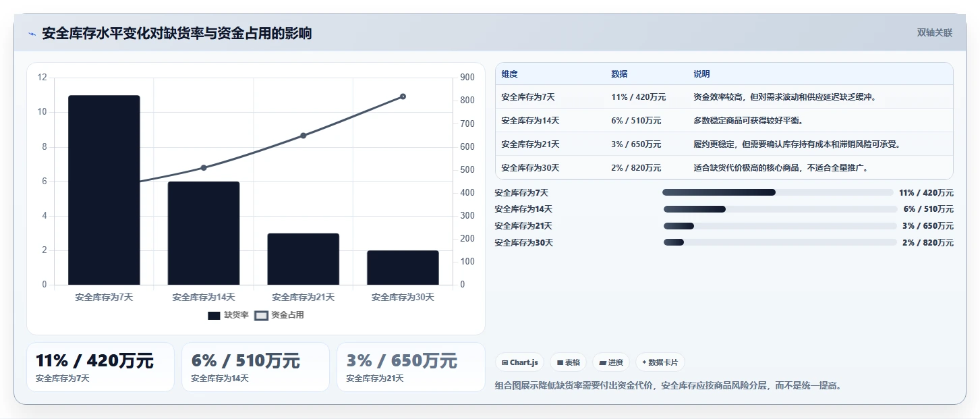Click the 安全库存为30天 x-axis label
980x419 pixels.
coord(403,297)
